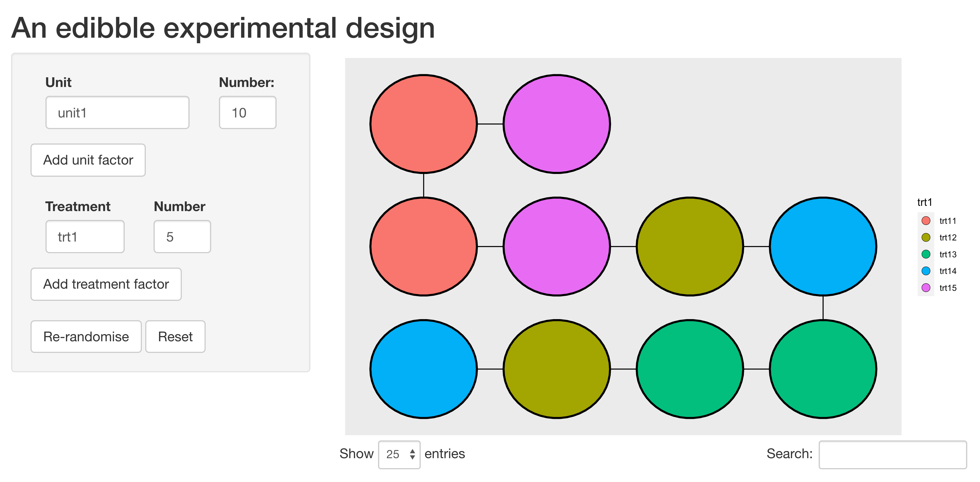Click the blue circle in the middle row
980x482 pixels.
pos(823,246)
